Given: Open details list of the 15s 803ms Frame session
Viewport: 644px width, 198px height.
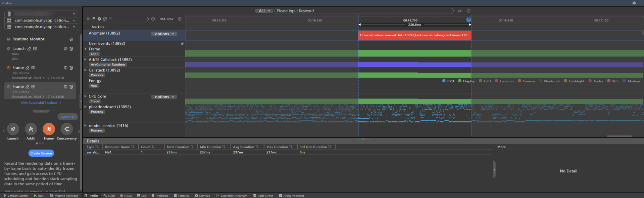Looking at the screenshot, I should pos(33,68).
